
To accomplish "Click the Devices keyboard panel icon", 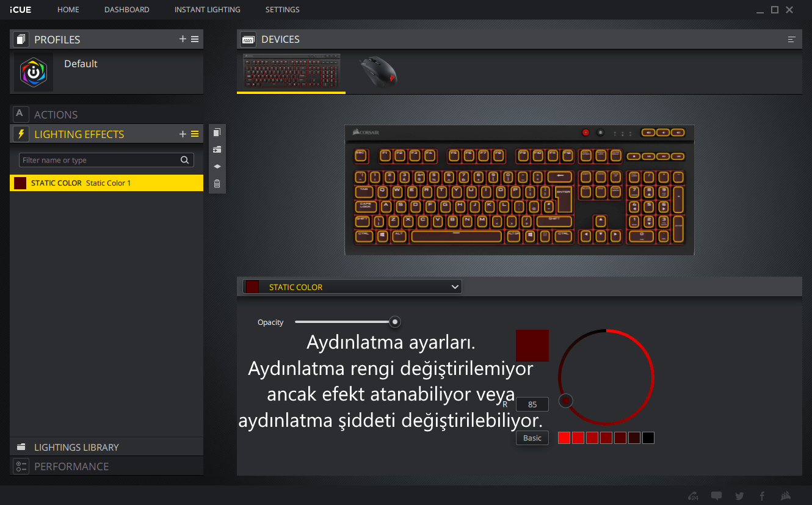I will tap(248, 40).
